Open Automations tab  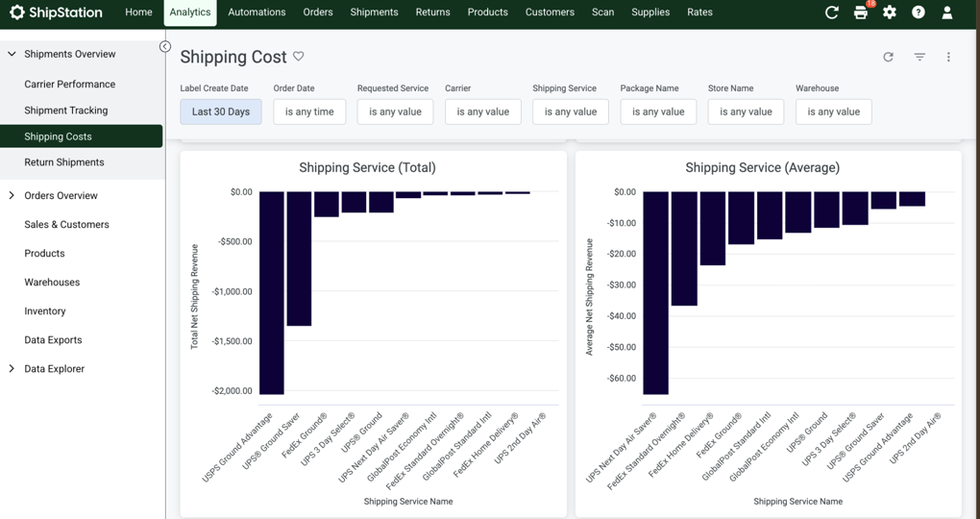click(x=257, y=12)
